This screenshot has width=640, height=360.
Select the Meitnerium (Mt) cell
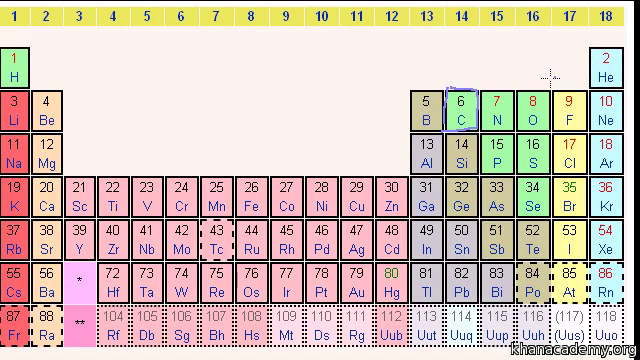pyautogui.click(x=287, y=326)
